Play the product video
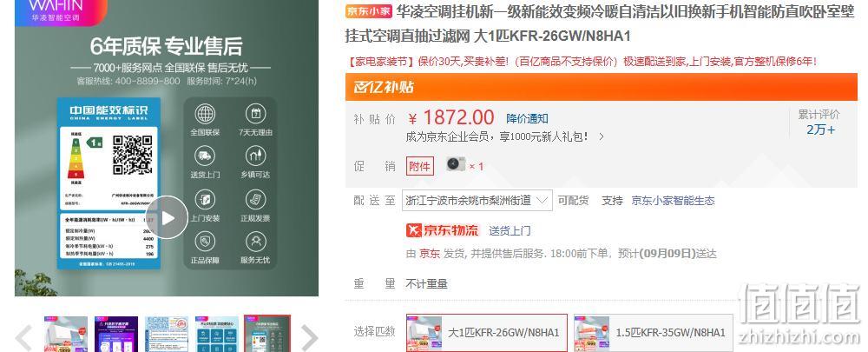Screen dimensions: 868x352 click(168, 217)
